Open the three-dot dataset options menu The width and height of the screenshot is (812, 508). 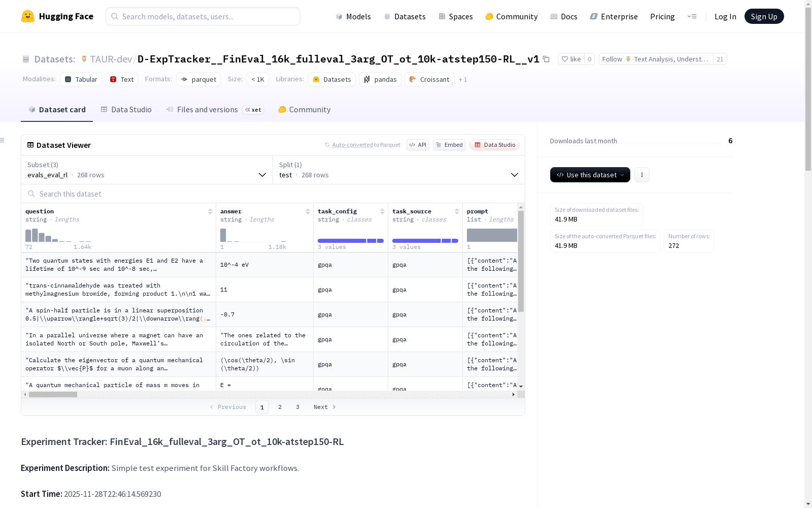coord(642,175)
